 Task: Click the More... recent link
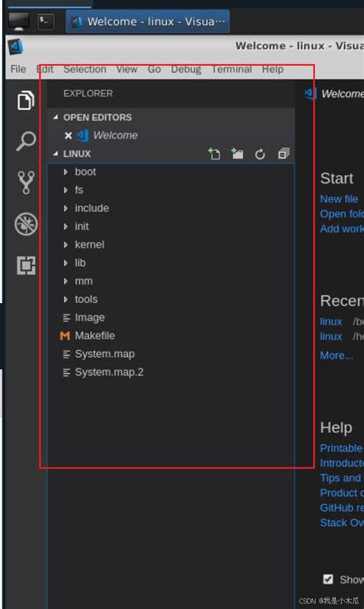coord(336,355)
